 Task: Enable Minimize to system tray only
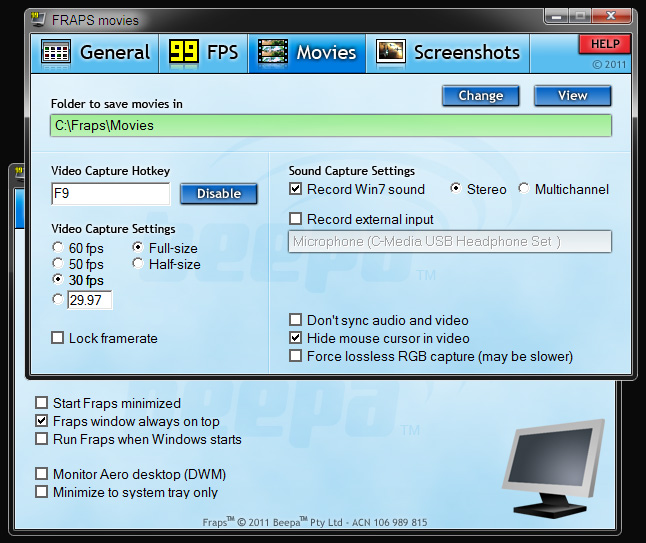(42, 492)
